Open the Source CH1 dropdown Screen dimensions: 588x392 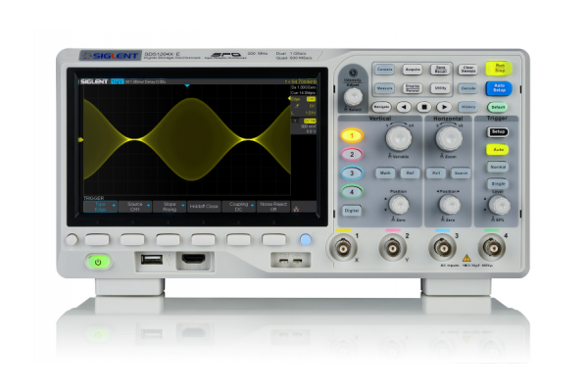tap(135, 207)
